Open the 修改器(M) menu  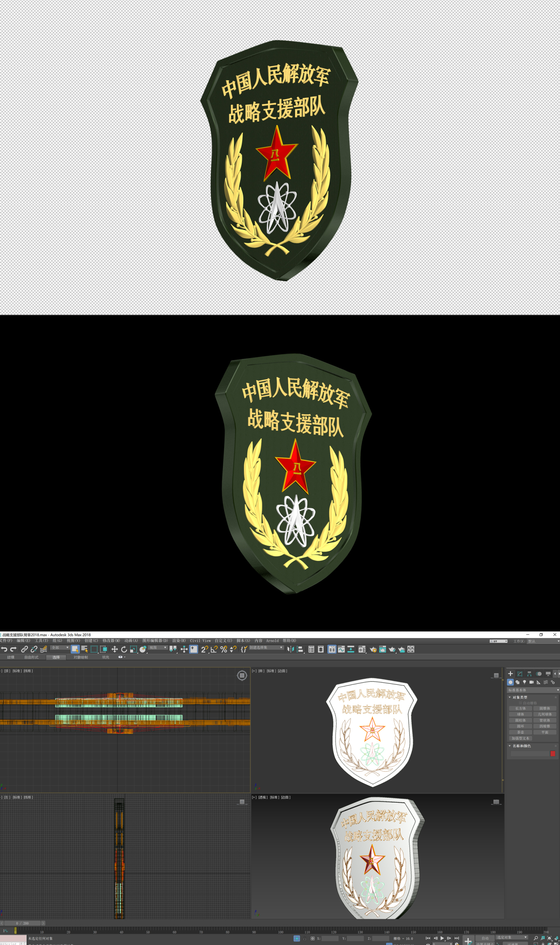pos(111,640)
